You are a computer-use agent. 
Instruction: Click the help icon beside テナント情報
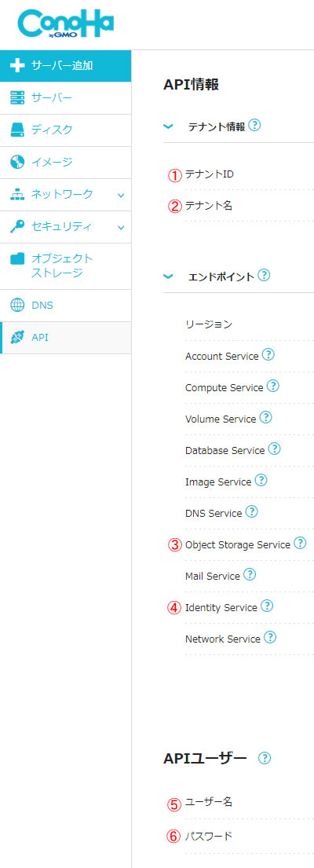coord(255,126)
